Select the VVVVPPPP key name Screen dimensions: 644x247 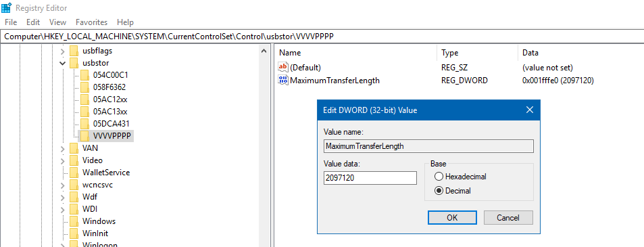(113, 136)
